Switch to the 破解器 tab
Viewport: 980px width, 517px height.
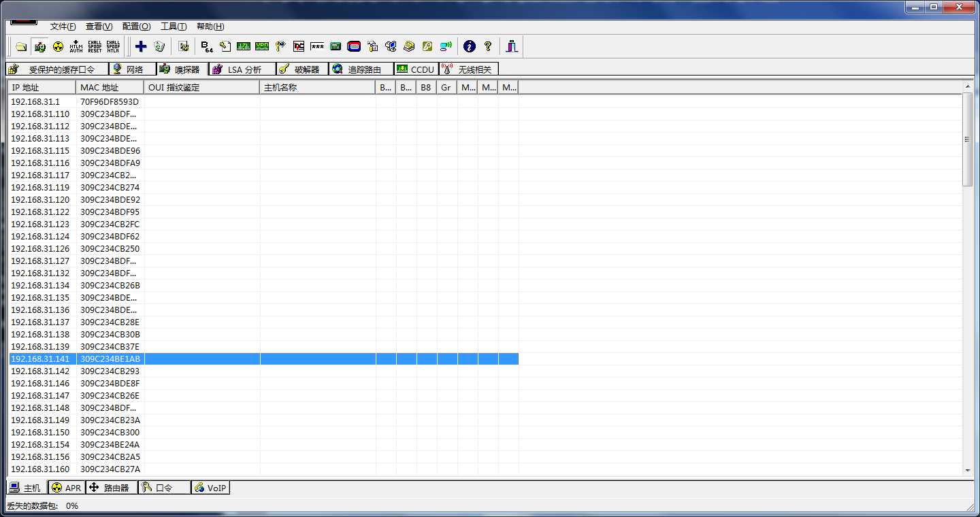click(x=302, y=69)
